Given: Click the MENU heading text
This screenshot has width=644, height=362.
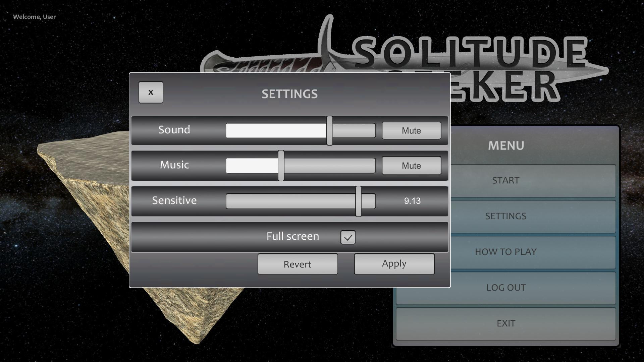Looking at the screenshot, I should point(506,145).
